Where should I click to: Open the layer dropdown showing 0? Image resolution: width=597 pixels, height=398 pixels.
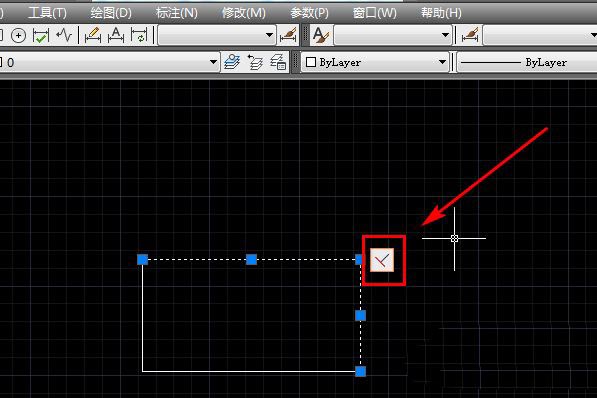(x=109, y=62)
